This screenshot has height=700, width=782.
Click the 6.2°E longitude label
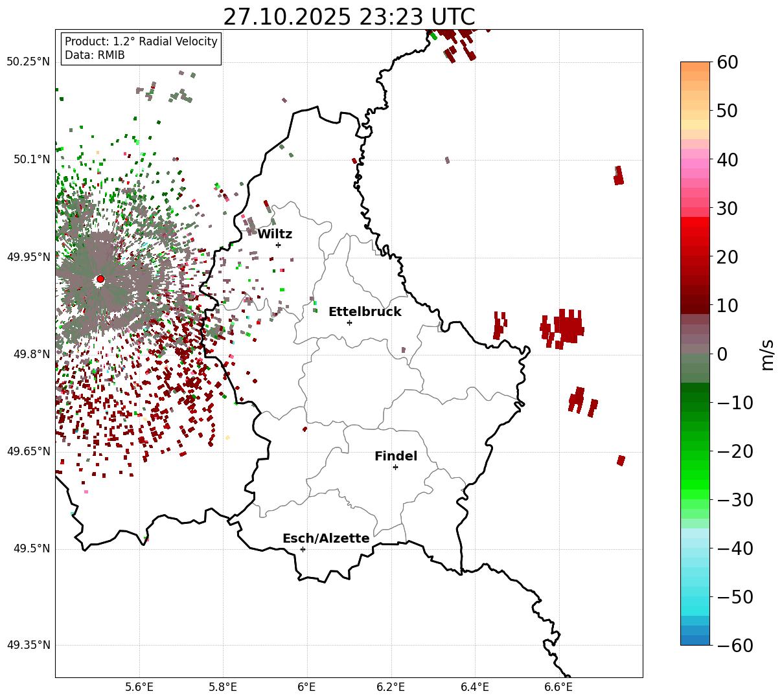391,687
